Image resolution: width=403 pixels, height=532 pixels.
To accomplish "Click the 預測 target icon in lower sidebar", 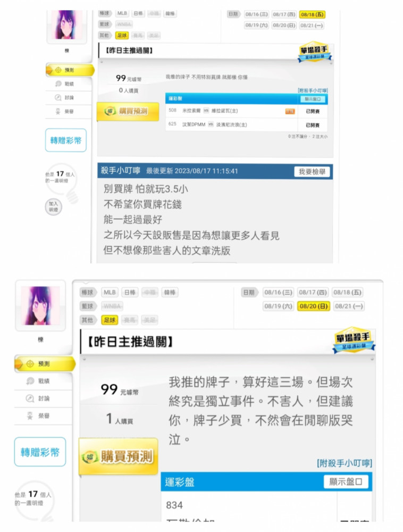I will [x=30, y=364].
